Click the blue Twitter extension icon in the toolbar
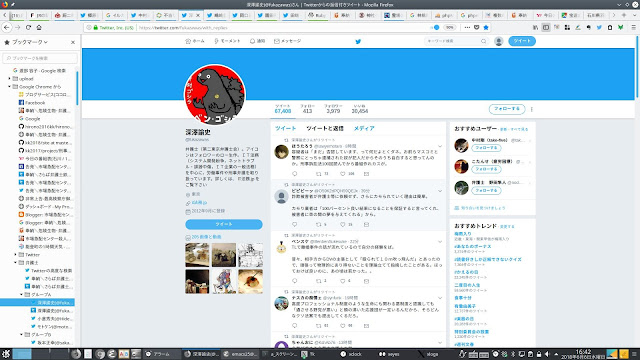Viewport: 640px width, 360px height. point(599,27)
